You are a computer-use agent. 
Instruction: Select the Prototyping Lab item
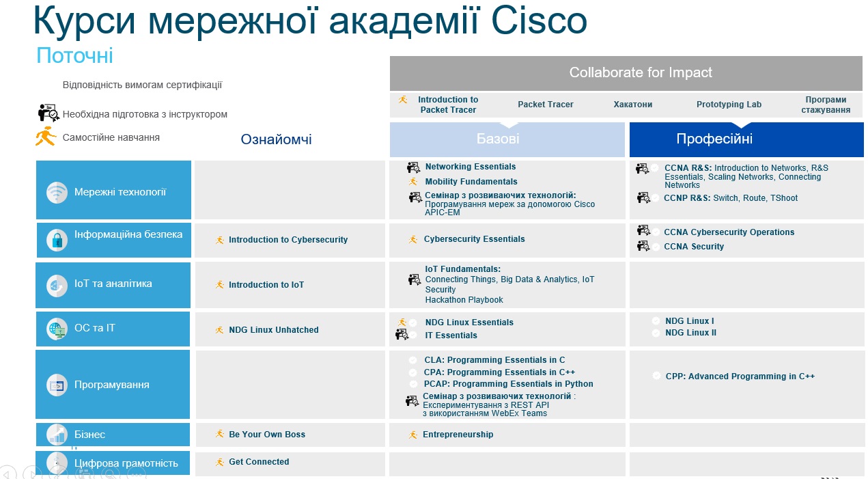729,105
